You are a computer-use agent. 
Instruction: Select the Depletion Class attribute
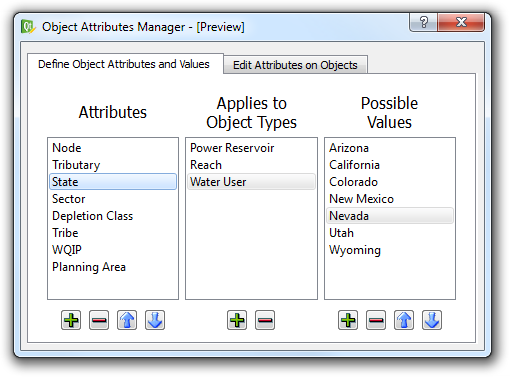tap(113, 216)
